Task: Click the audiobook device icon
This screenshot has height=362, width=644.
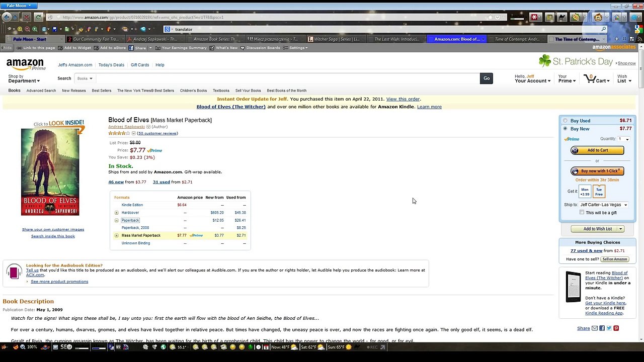Action: pos(14,272)
